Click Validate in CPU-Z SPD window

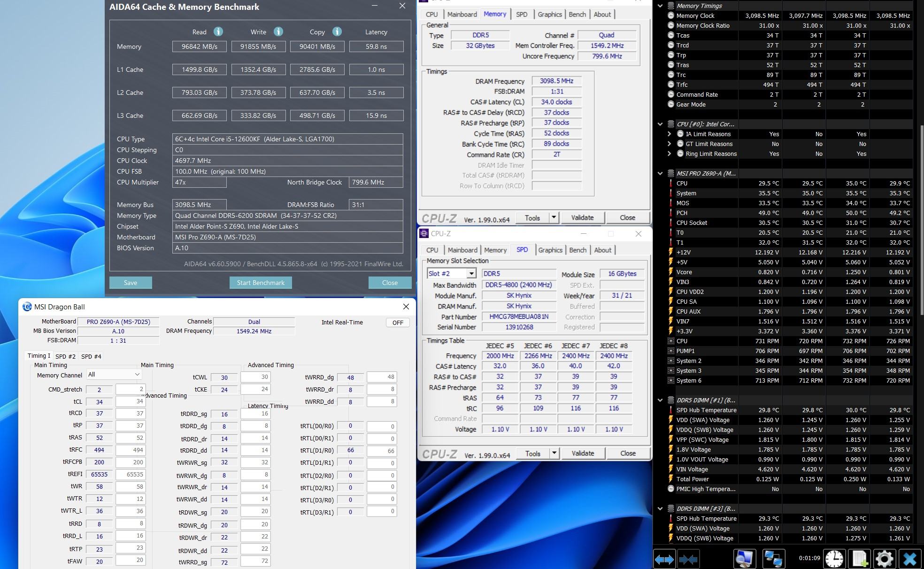(583, 453)
